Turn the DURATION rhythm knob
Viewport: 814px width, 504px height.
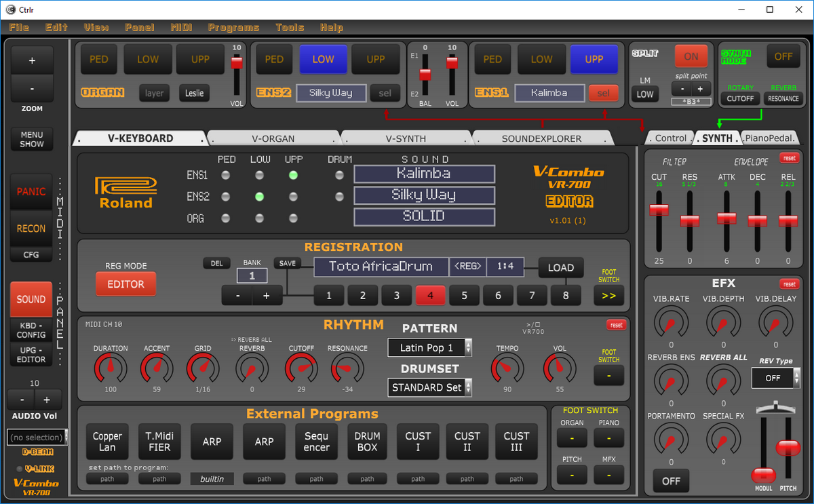point(111,369)
